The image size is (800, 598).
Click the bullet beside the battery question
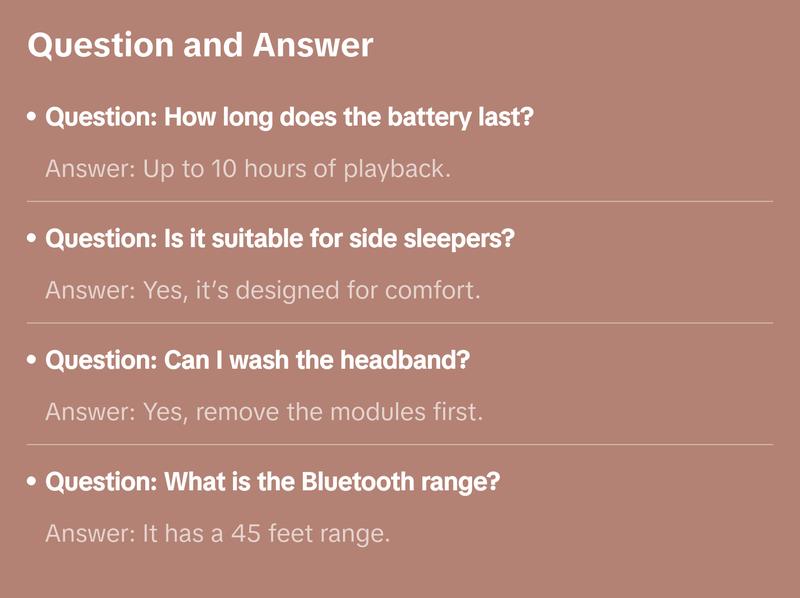(x=33, y=118)
